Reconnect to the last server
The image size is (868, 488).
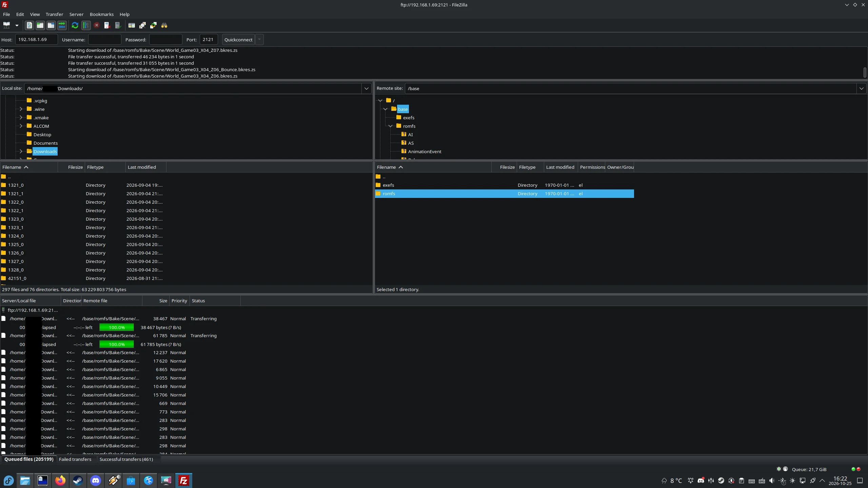tap(118, 25)
